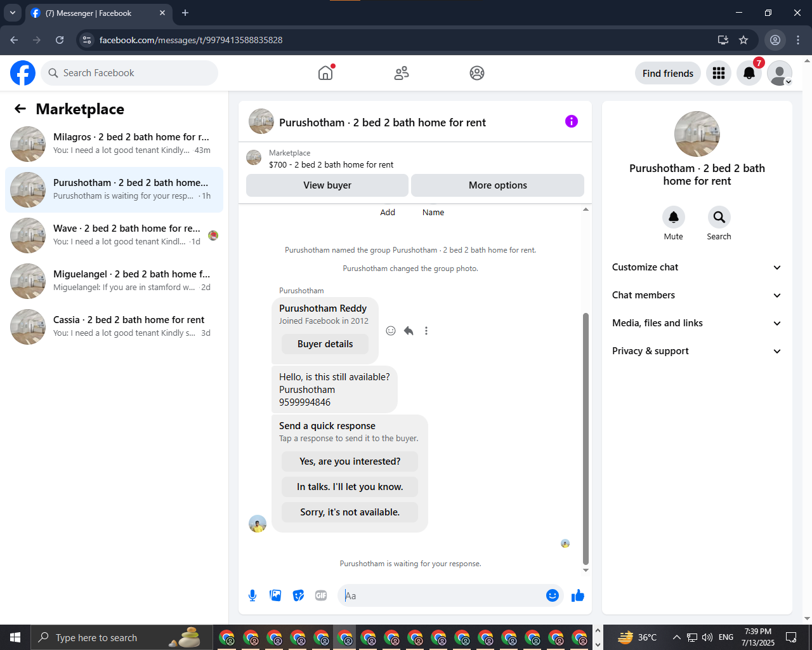Expand Media, files and links section
812x650 pixels.
pos(697,323)
